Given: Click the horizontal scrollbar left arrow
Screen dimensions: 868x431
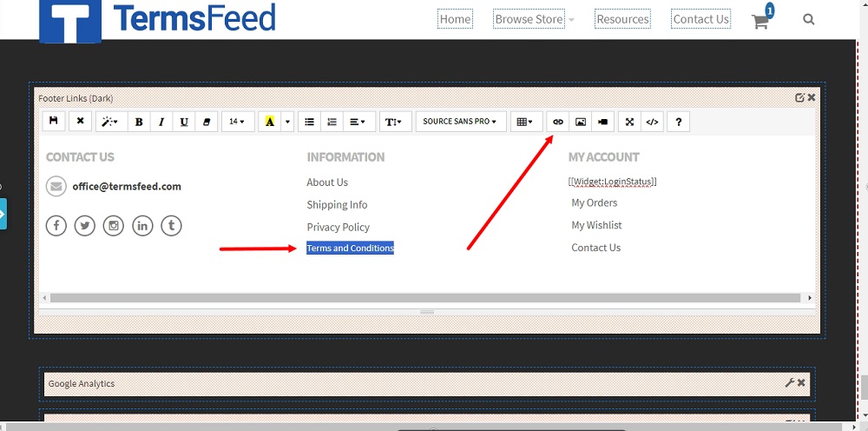Looking at the screenshot, I should pos(45,298).
